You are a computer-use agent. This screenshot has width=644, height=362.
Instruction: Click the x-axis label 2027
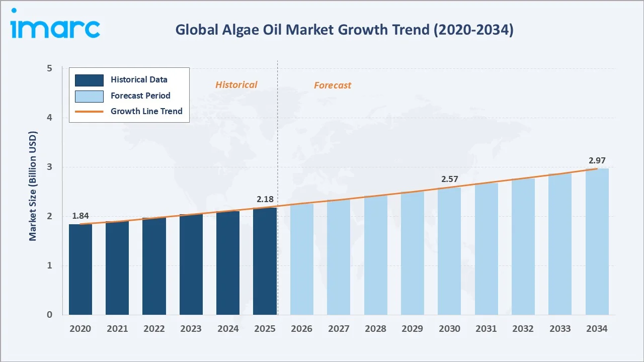click(x=339, y=329)
